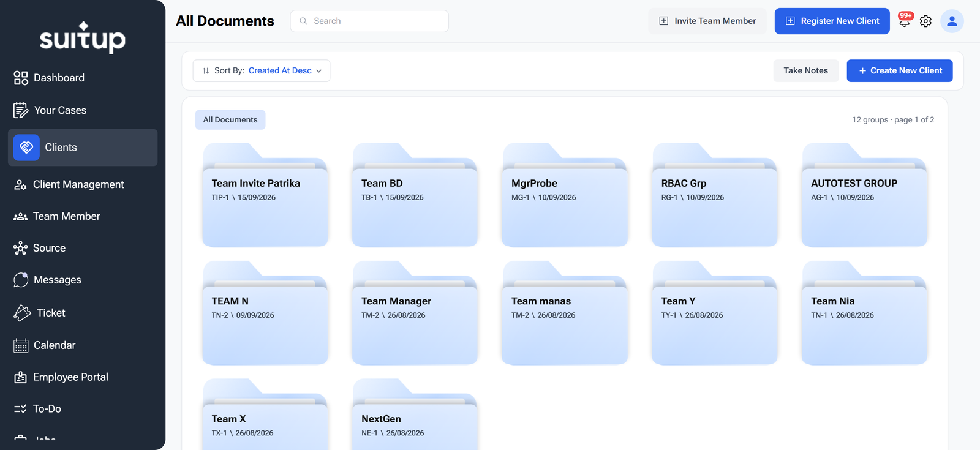Viewport: 980px width, 450px height.
Task: Open the AUTOTEST GROUP folder
Action: click(864, 195)
